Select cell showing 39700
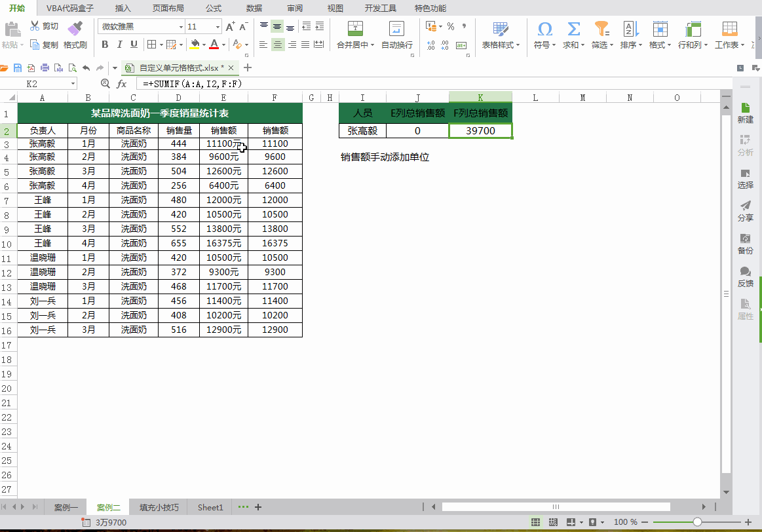Screen dimensions: 762x532 click(480, 130)
